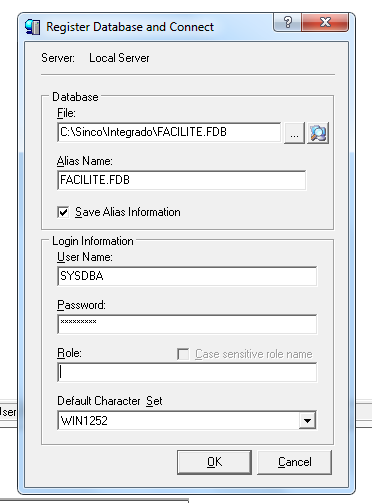Click into the Alias Name field
The height and width of the screenshot is (503, 372).
pyautogui.click(x=181, y=180)
